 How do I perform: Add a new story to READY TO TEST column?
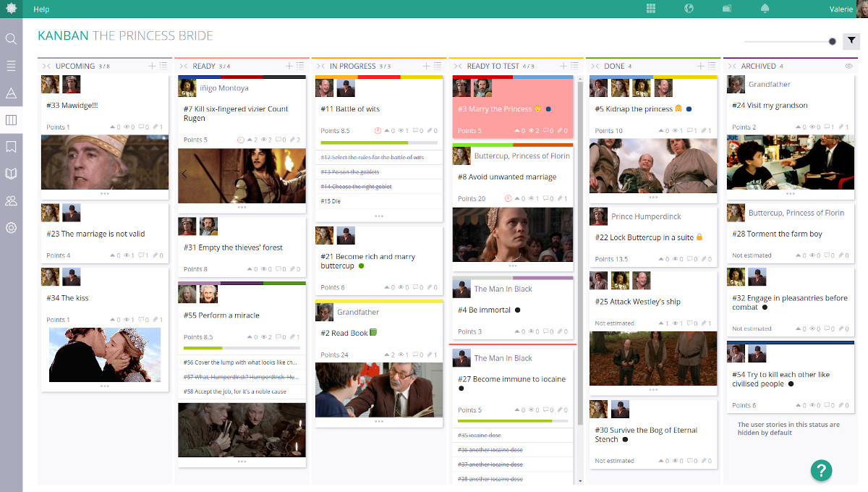564,66
